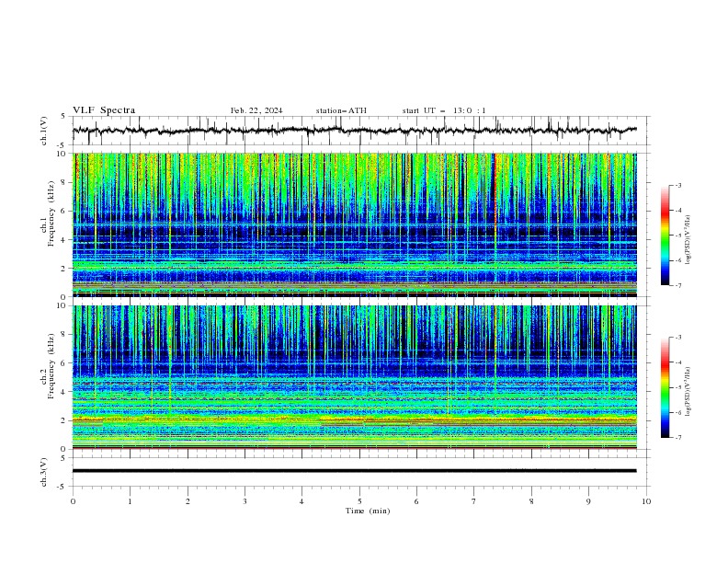Click the time axis tick label "7"
728x563 pixels.
tap(474, 501)
